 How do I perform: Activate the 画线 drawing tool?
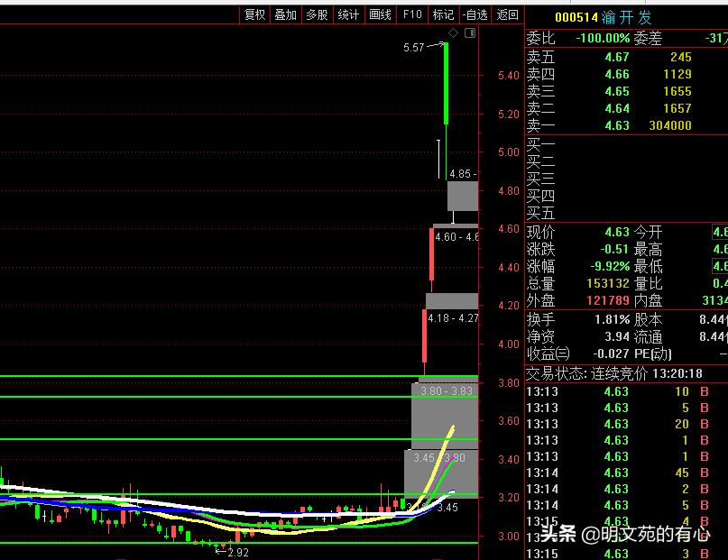[x=380, y=14]
